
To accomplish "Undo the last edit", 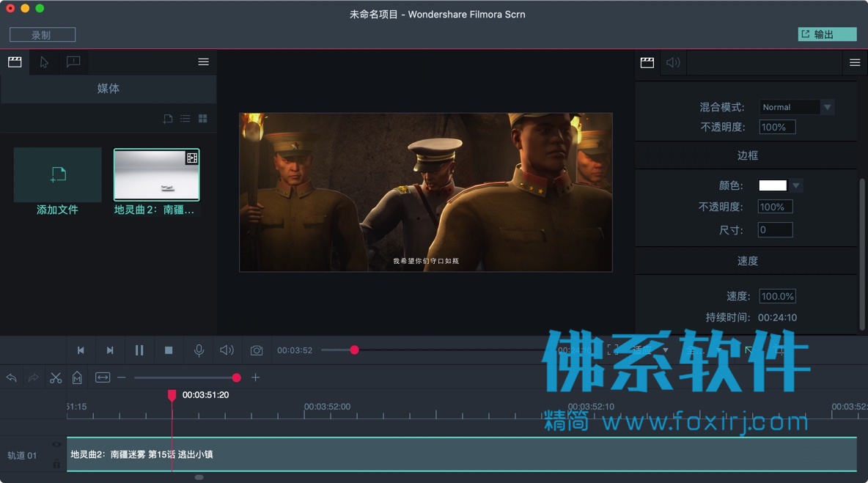I will click(12, 378).
